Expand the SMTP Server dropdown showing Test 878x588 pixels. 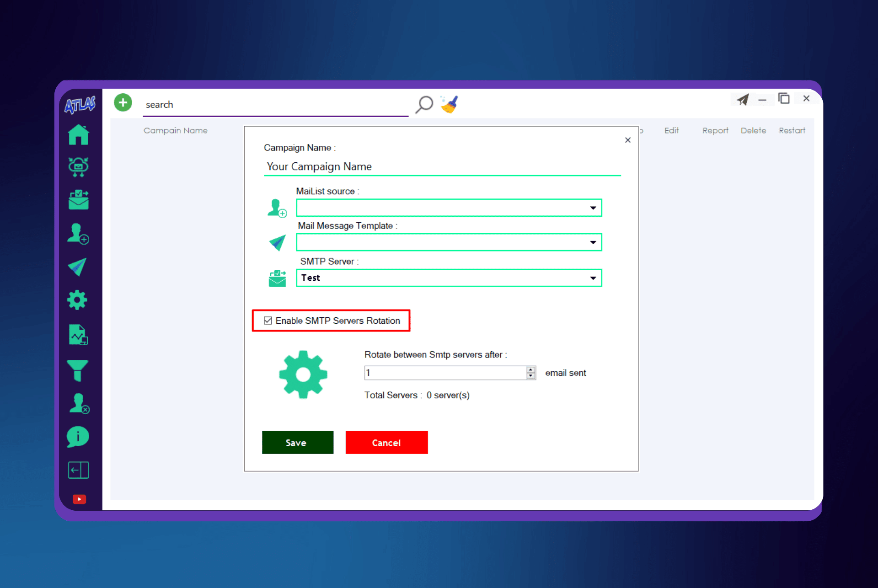point(593,278)
